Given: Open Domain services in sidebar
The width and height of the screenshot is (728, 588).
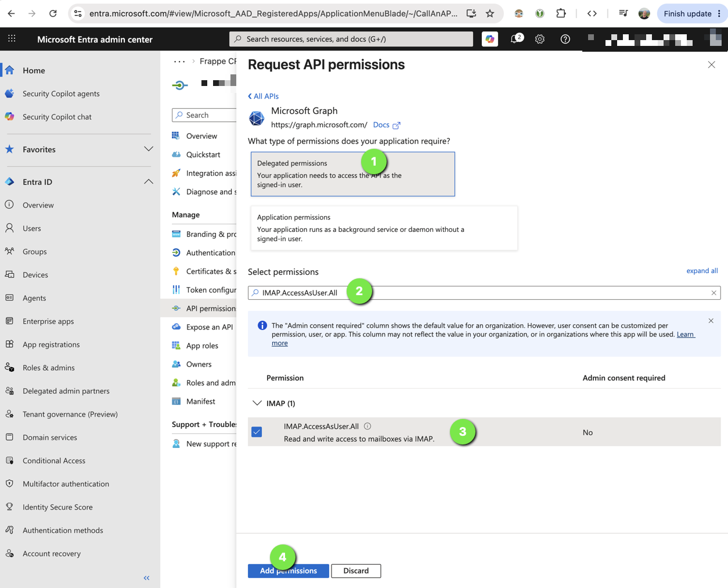Looking at the screenshot, I should pos(50,438).
